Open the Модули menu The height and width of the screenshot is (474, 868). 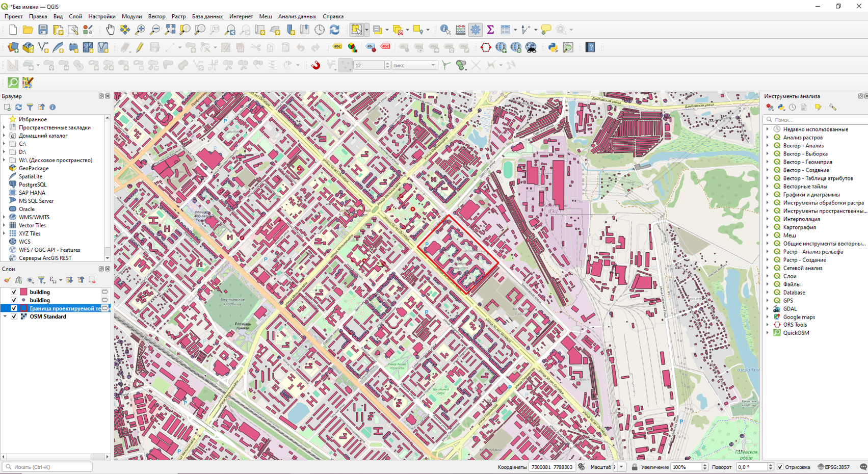point(131,16)
